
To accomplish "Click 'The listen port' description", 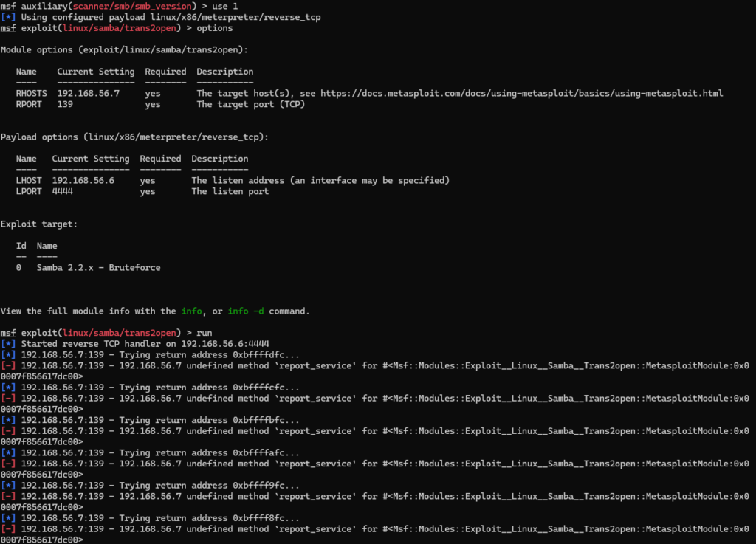I will tap(230, 191).
